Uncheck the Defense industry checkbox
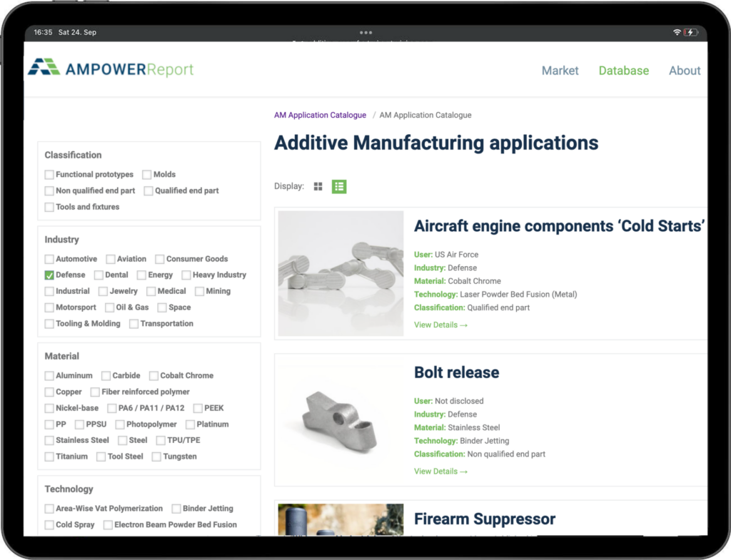The width and height of the screenshot is (731, 560). click(49, 275)
